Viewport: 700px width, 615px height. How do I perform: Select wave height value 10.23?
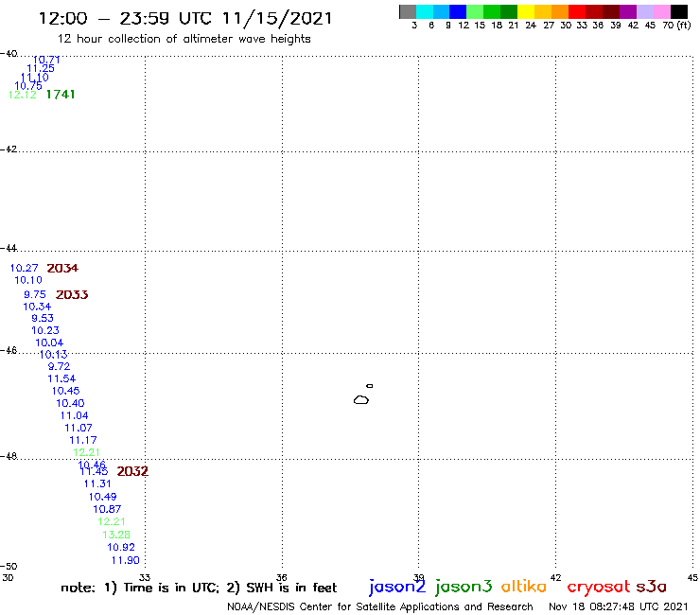pos(45,330)
